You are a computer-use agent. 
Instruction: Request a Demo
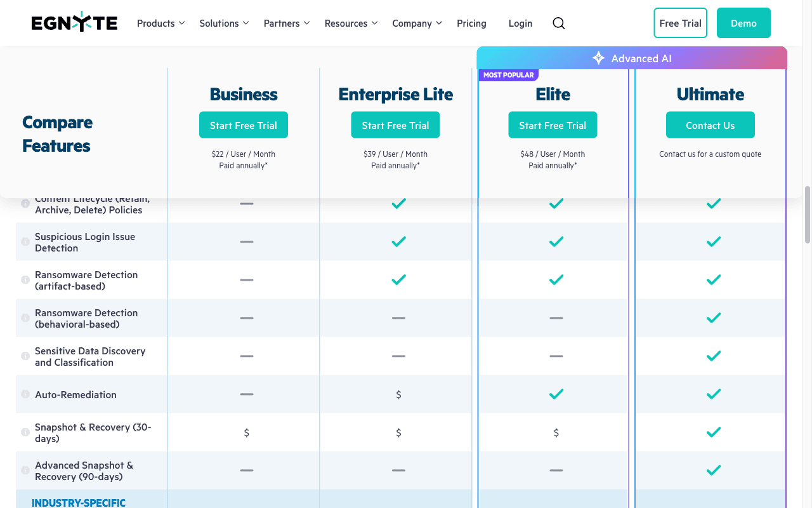click(x=743, y=23)
